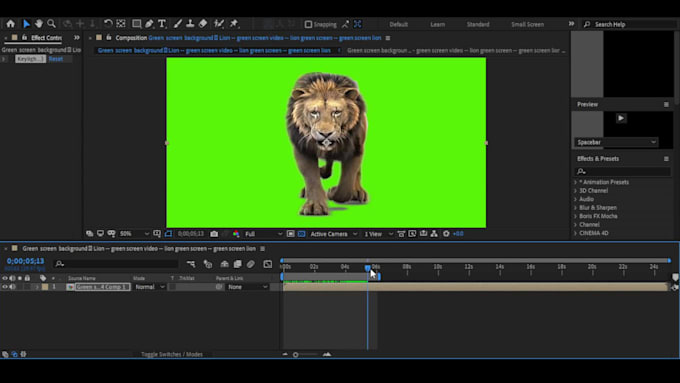Screen dimensions: 680x383
Task: Click the composition flowchart icon in viewer bar
Action: (434, 234)
